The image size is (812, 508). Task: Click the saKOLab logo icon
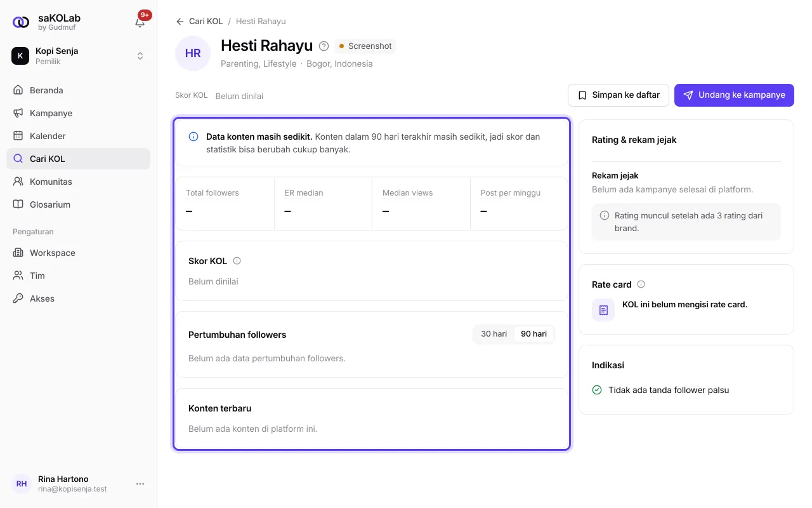(x=21, y=22)
